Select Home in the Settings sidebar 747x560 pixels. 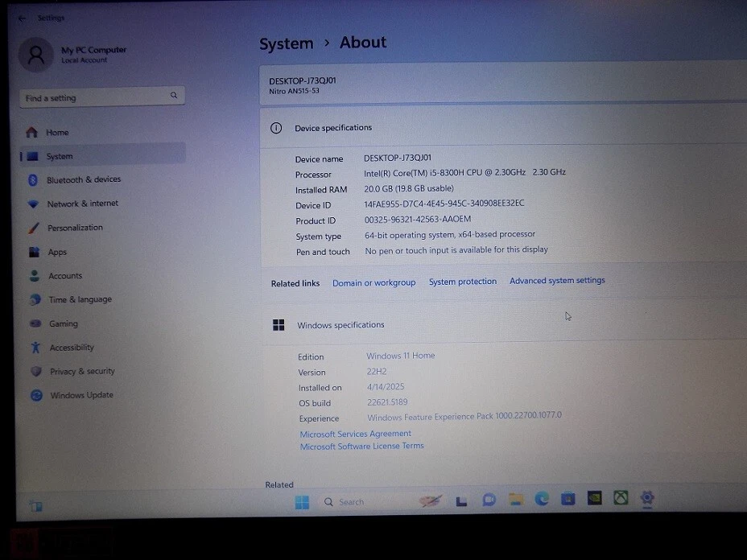(56, 133)
